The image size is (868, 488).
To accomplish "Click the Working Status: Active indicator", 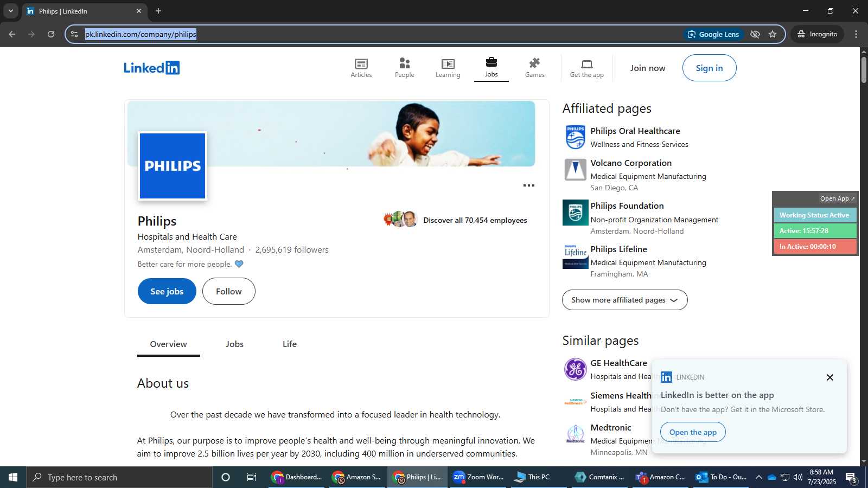I will [815, 215].
